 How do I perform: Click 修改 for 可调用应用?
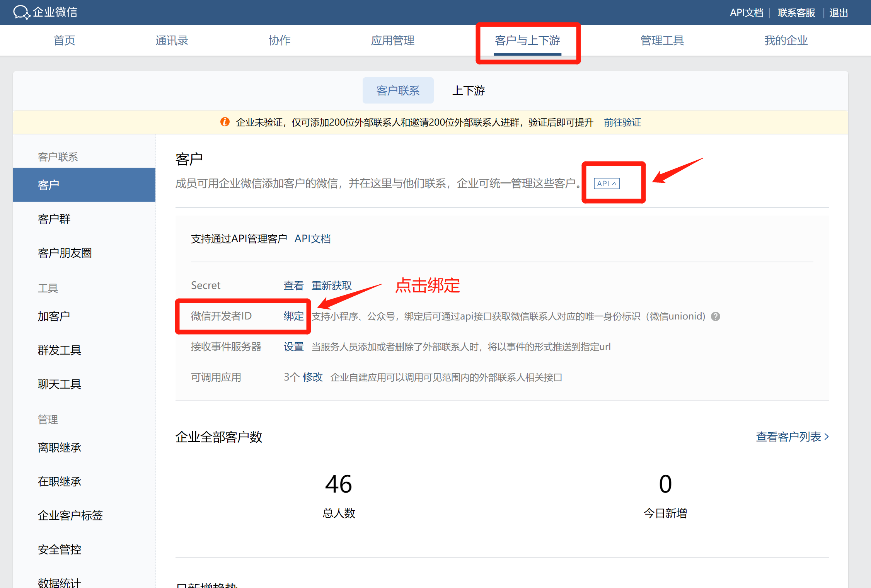[312, 377]
